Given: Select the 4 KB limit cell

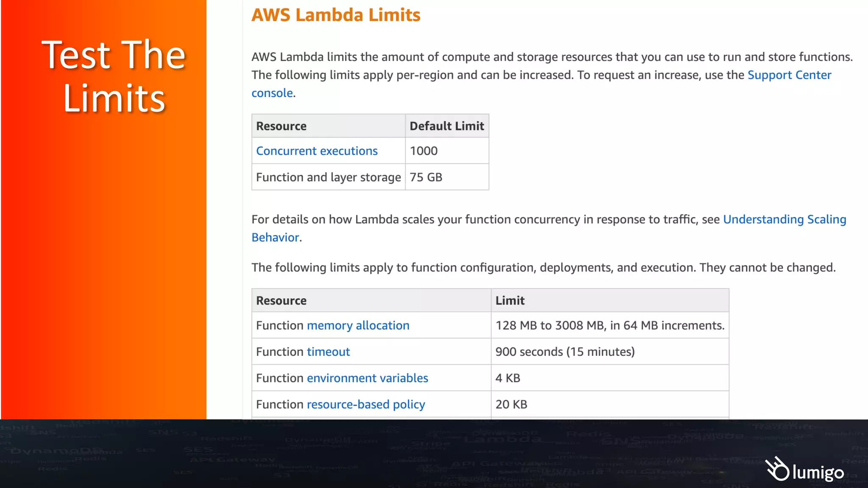Looking at the screenshot, I should (507, 378).
